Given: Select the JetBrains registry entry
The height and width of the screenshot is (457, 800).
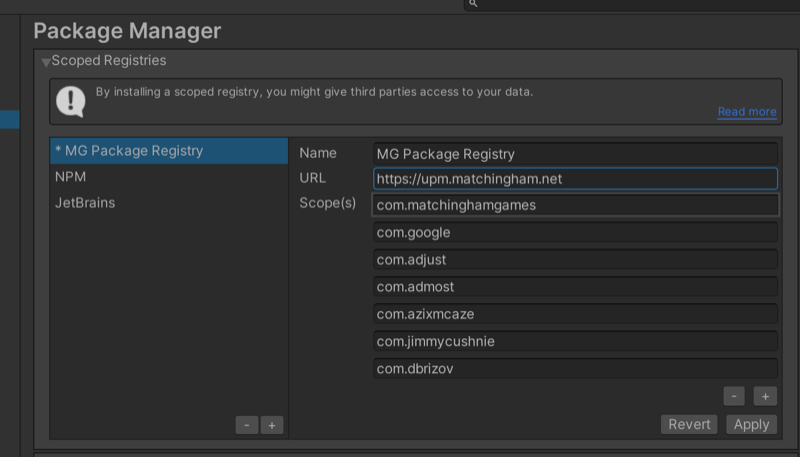Looking at the screenshot, I should (169, 203).
